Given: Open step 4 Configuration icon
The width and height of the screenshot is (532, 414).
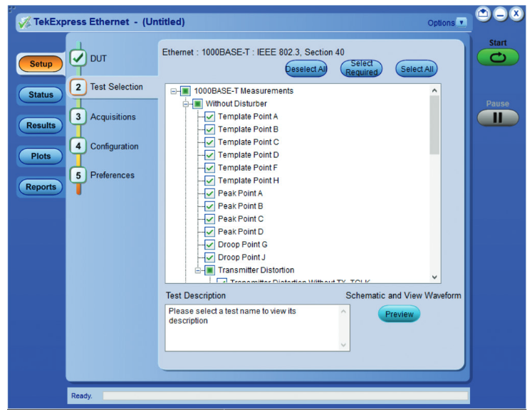Looking at the screenshot, I should coord(78,147).
